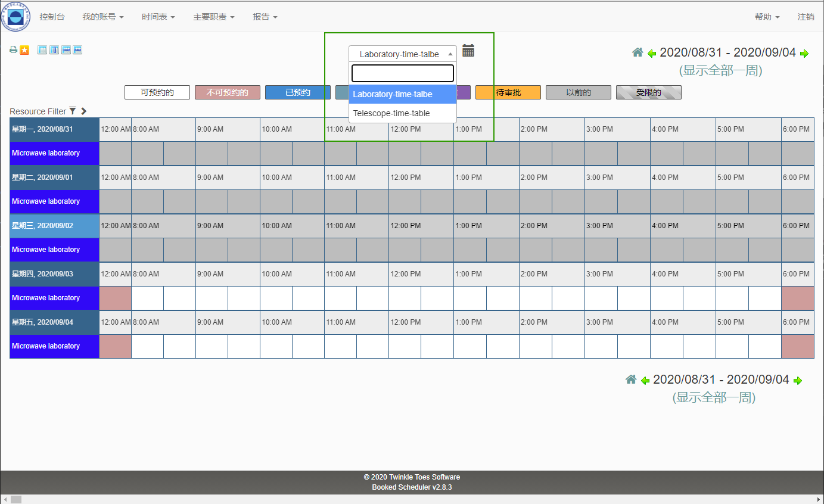Expand the 报告 navigation dropdown
The width and height of the screenshot is (824, 504).
(x=265, y=17)
